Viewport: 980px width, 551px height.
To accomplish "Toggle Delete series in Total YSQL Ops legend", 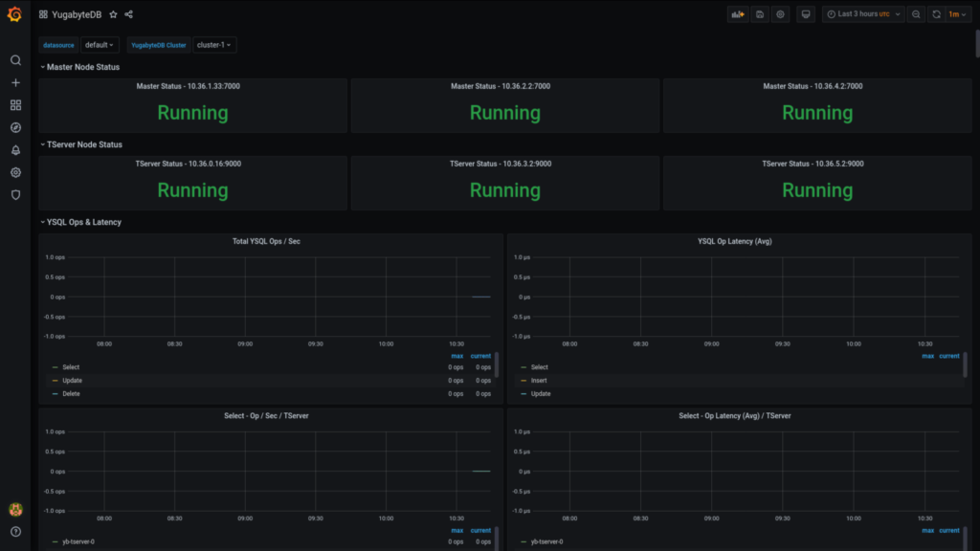I will [x=71, y=393].
